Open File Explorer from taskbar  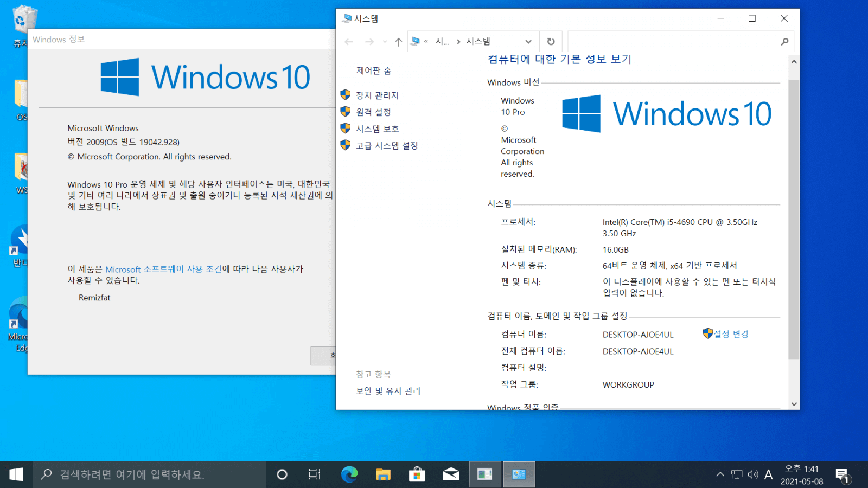[383, 474]
